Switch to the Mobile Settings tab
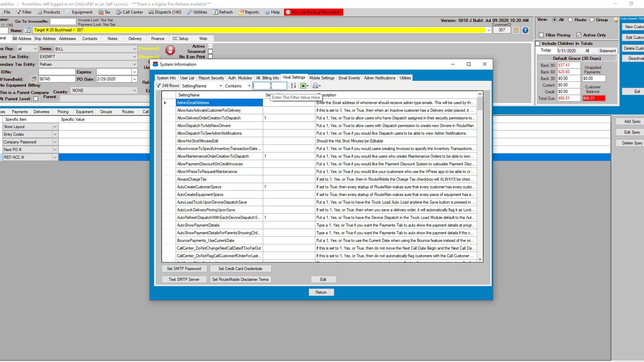This screenshot has height=362, width=644. (x=322, y=78)
